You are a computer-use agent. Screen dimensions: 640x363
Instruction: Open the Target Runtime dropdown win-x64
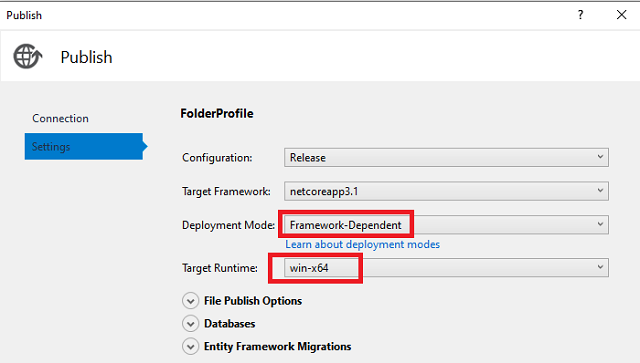tap(446, 267)
